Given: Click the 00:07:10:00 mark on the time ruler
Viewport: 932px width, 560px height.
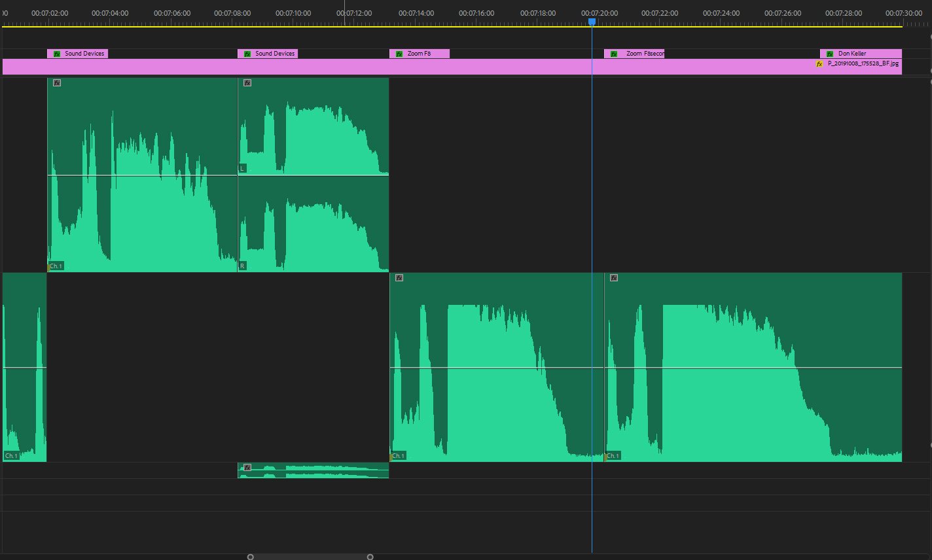Looking at the screenshot, I should coord(294,13).
